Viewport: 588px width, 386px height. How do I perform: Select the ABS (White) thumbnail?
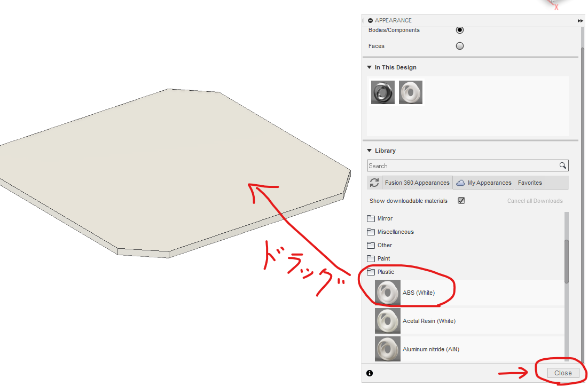(x=387, y=293)
